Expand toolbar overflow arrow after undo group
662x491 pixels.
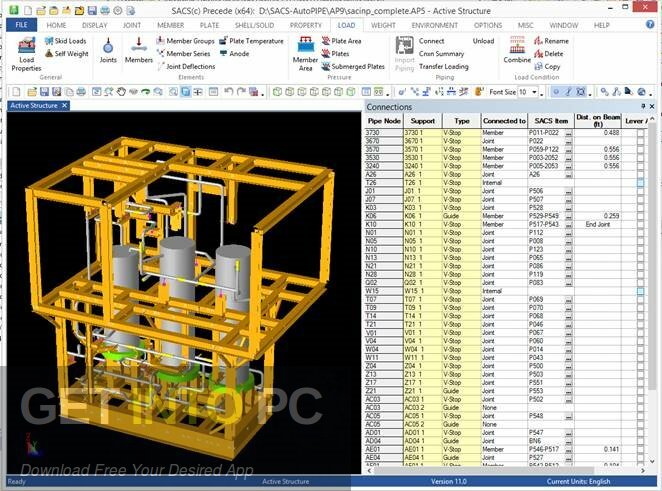[x=263, y=93]
